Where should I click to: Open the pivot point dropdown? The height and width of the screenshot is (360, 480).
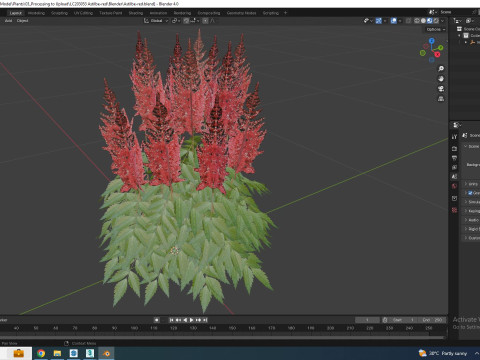tap(176, 21)
